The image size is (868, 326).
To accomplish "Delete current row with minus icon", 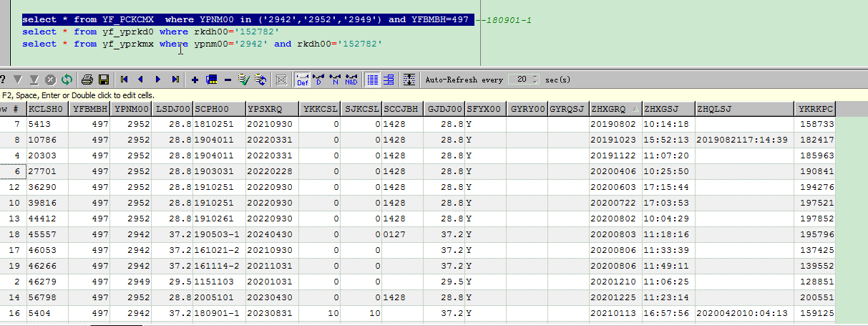I will pos(228,80).
